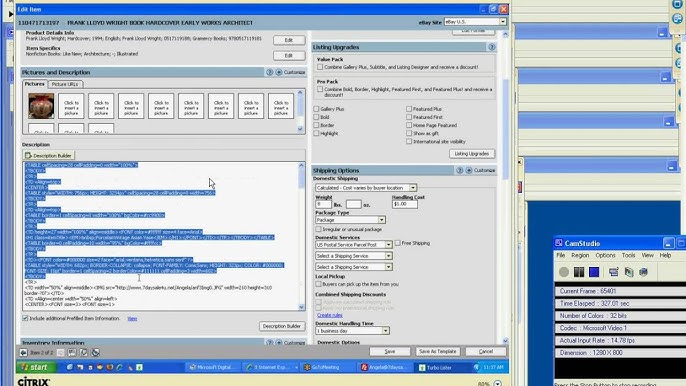Check International site visibility

tap(409, 141)
